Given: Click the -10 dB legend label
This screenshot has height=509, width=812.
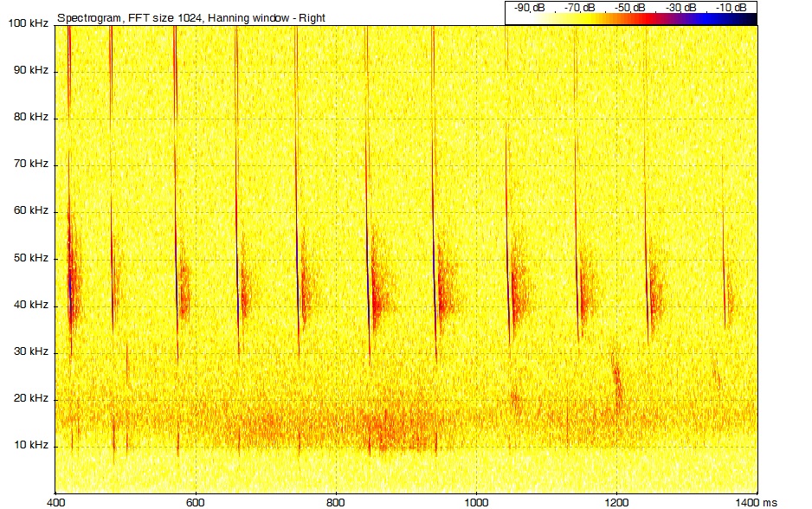Looking at the screenshot, I should [731, 8].
